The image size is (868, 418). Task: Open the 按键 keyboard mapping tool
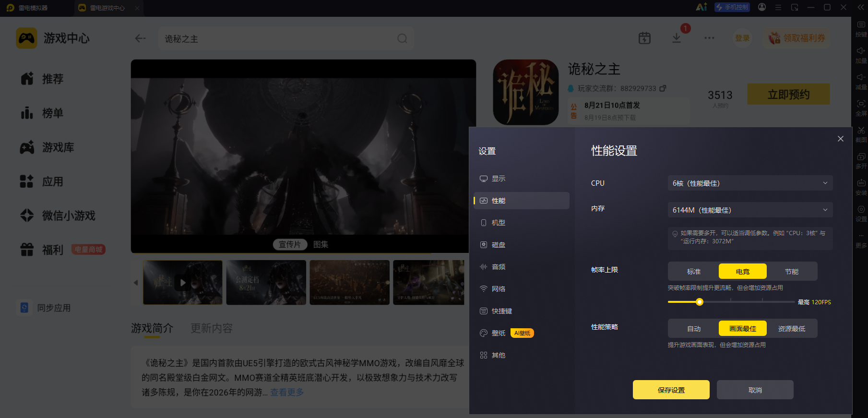(861, 28)
